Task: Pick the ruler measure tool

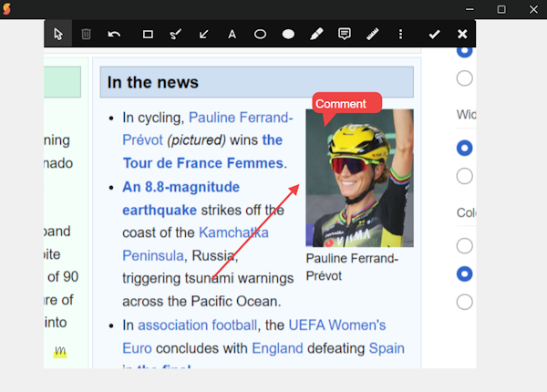Action: click(x=373, y=34)
